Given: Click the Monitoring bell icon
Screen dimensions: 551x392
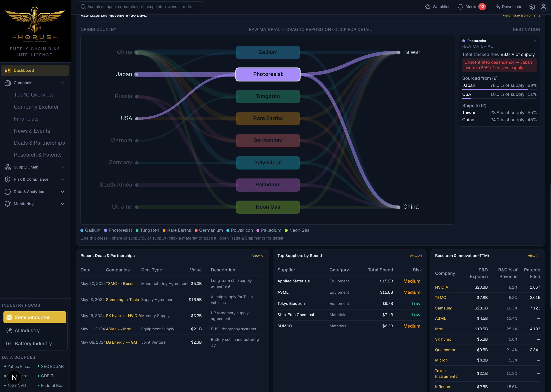Looking at the screenshot, I should click(x=8, y=204).
